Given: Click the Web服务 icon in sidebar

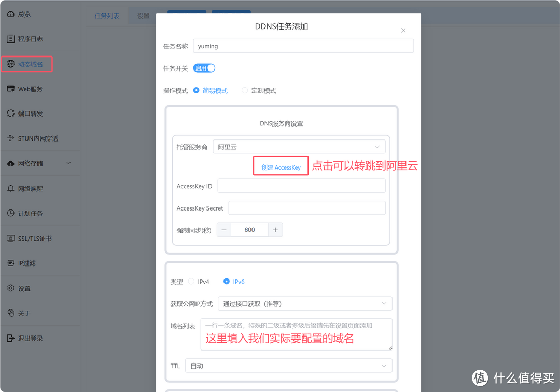Looking at the screenshot, I should 11,89.
